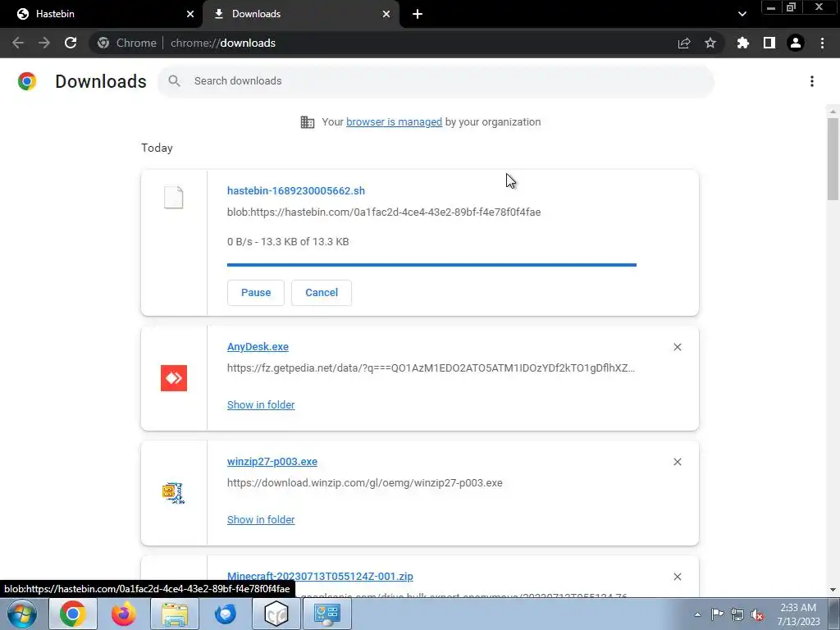Open a new tab with the plus button

coord(418,14)
